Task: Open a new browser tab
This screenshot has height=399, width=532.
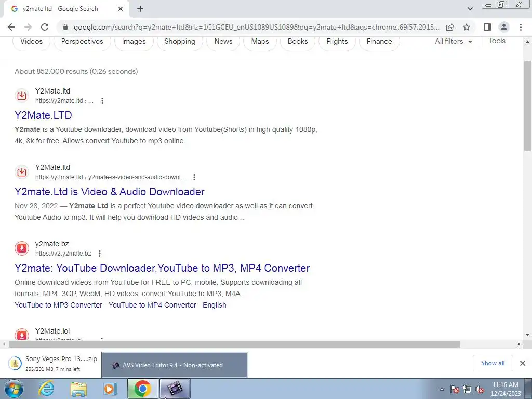Action: coord(140,9)
